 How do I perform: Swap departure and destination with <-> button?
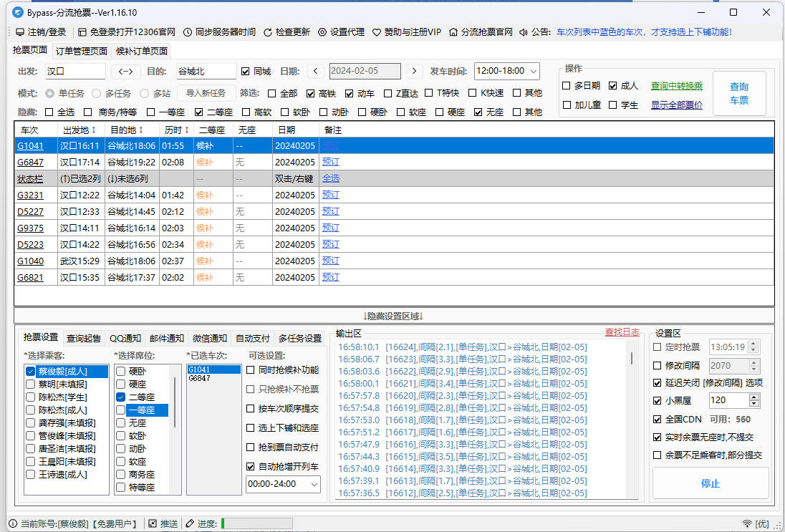coord(125,71)
